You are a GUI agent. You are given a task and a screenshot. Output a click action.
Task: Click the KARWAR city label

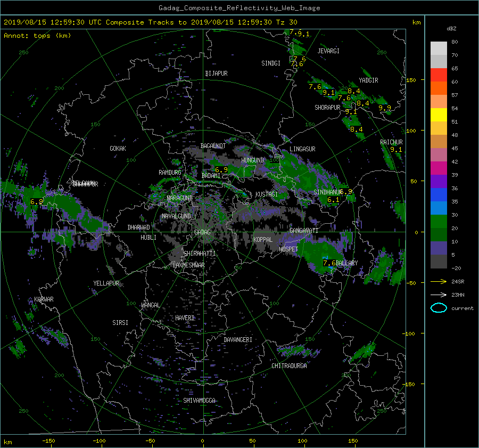(44, 299)
